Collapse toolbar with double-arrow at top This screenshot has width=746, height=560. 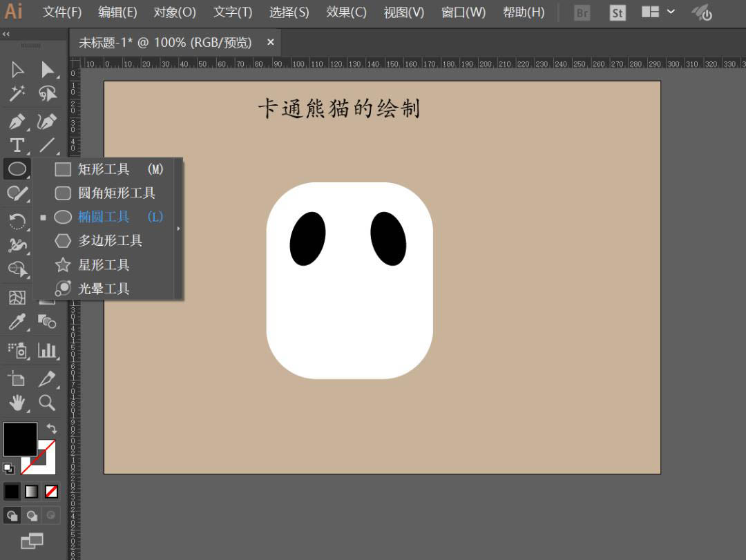pos(6,34)
